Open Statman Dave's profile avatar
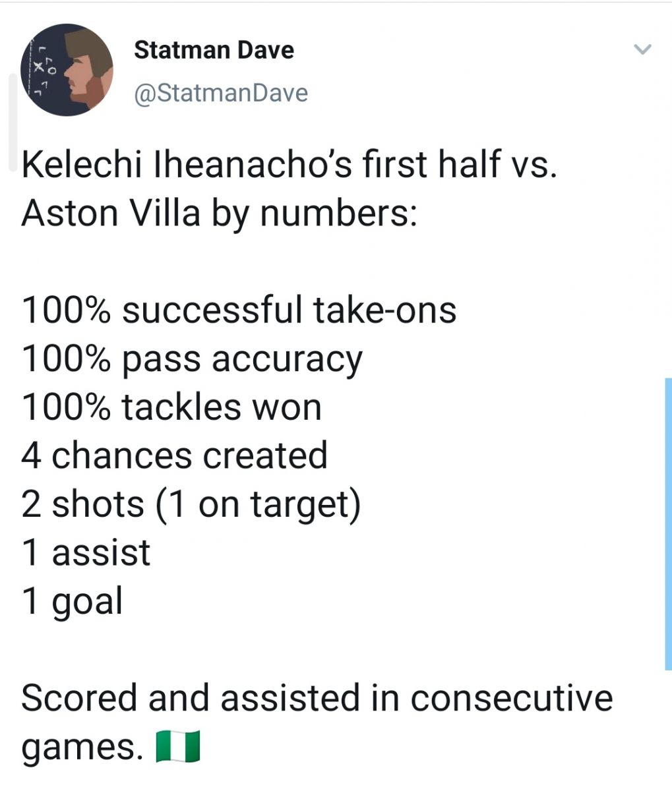 67,71
